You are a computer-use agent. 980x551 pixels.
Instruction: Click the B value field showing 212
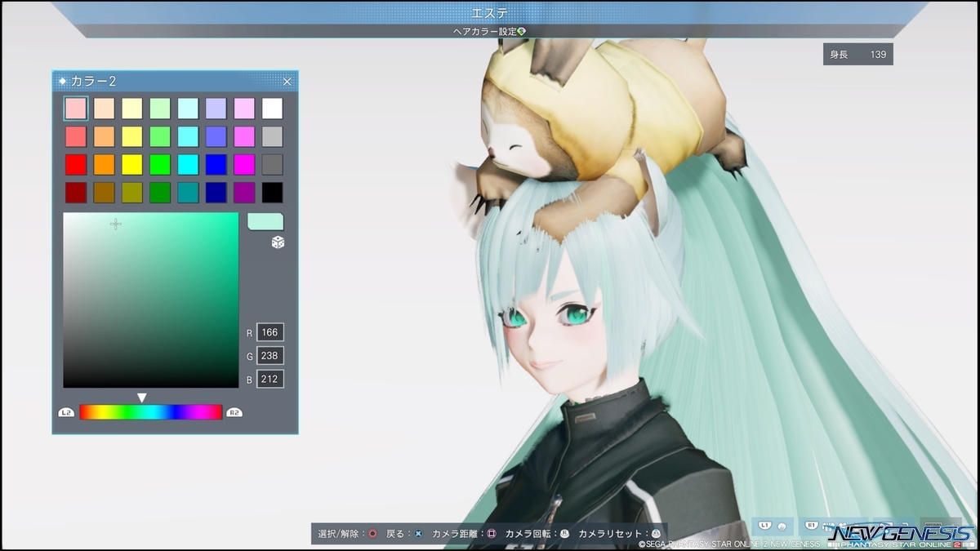point(270,380)
